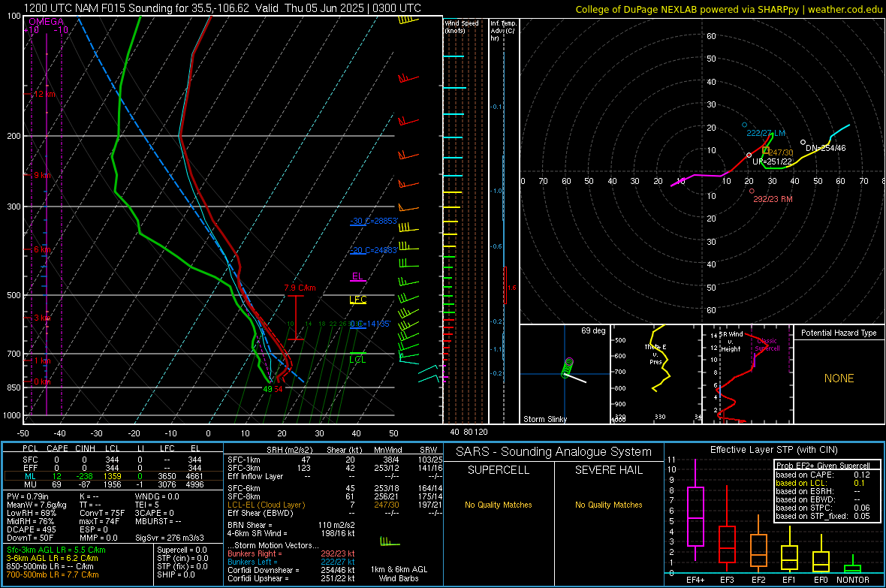Click the green Sfc-3km AGL LR value
886x588 pixels.
tap(56, 550)
